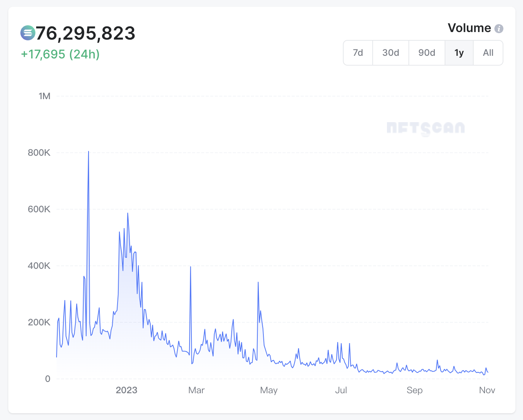Select the 30d range tab

click(x=391, y=53)
